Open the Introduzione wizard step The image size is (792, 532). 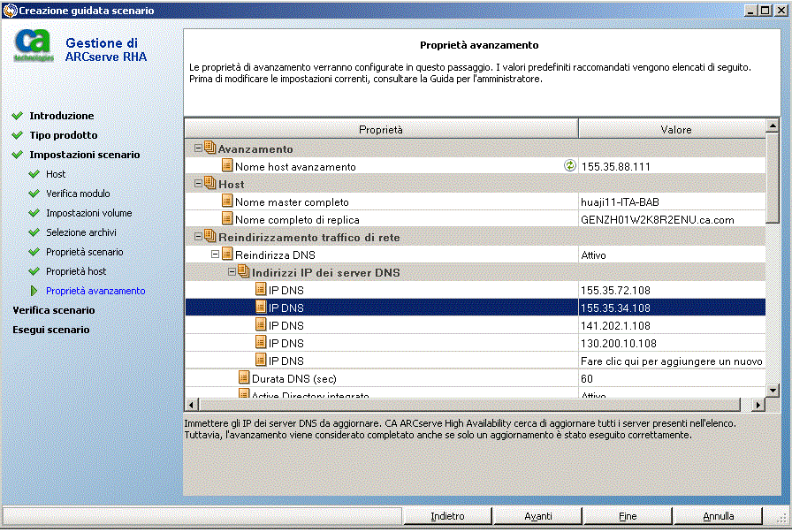pyautogui.click(x=62, y=116)
